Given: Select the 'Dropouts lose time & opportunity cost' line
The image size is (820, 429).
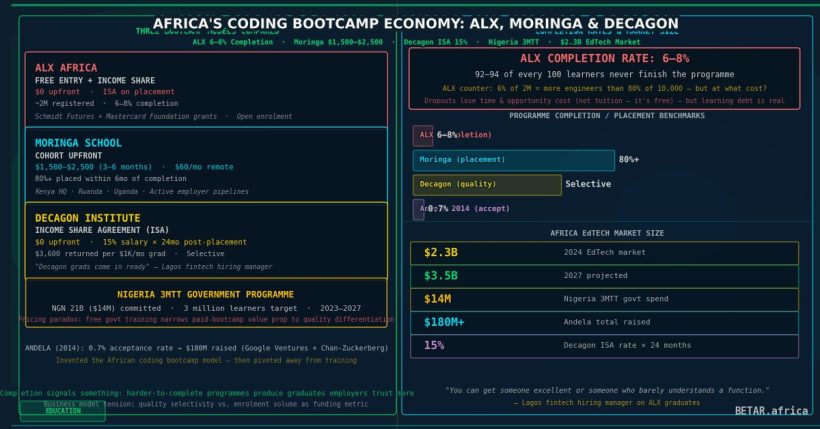Looking at the screenshot, I should pos(605,100).
